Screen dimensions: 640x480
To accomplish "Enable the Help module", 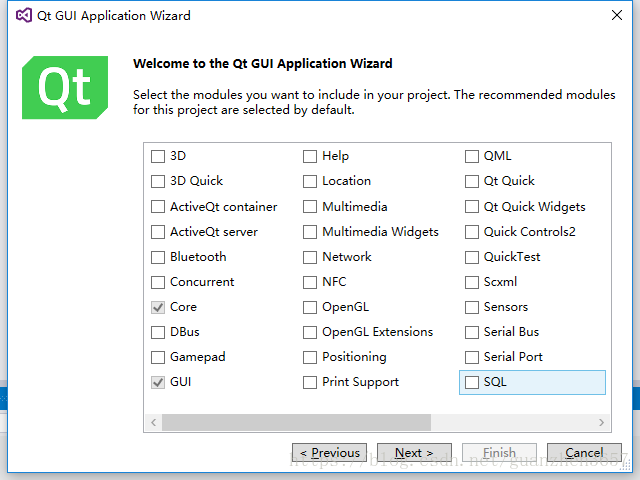I will [310, 156].
